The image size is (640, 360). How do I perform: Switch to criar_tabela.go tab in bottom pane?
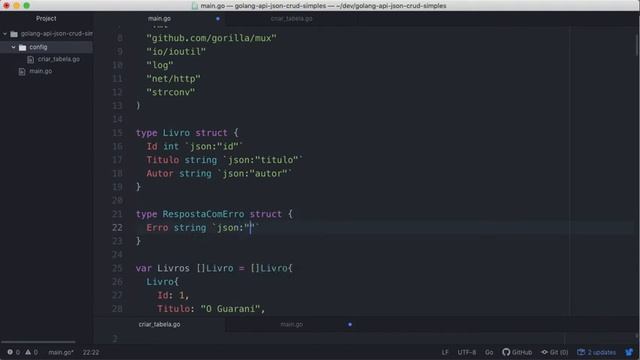(159, 324)
